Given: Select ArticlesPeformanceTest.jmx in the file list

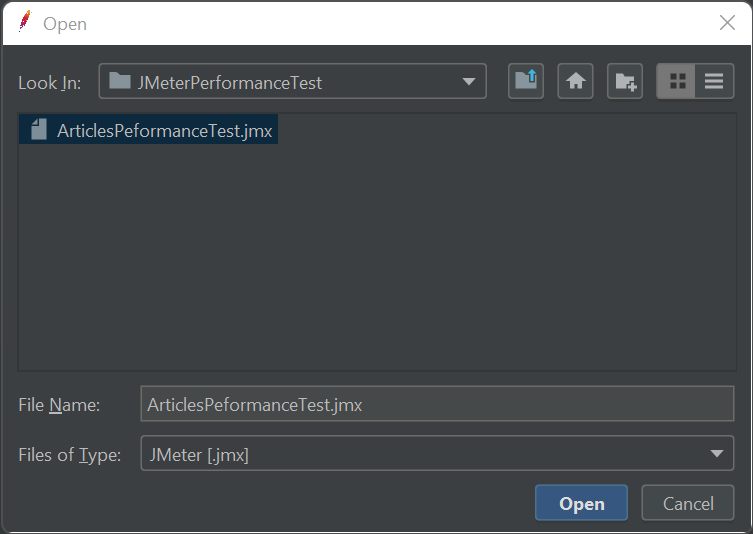Looking at the screenshot, I should [x=149, y=130].
